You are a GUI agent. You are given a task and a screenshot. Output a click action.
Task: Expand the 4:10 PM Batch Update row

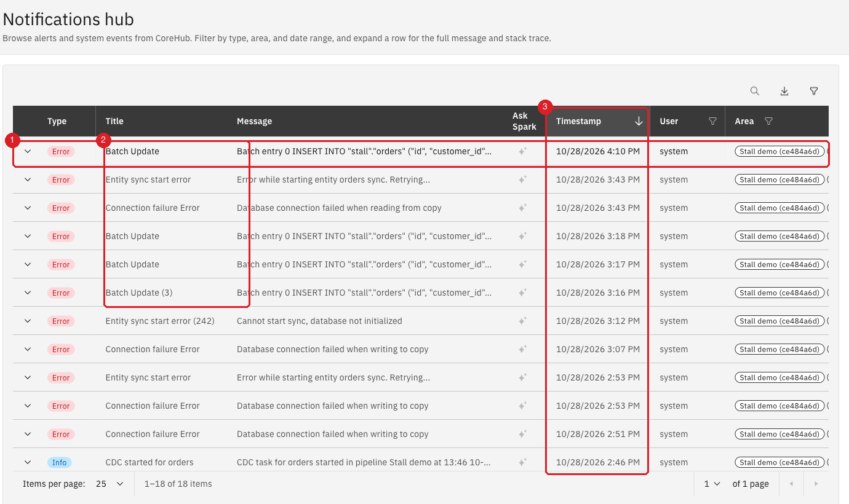[x=28, y=151]
